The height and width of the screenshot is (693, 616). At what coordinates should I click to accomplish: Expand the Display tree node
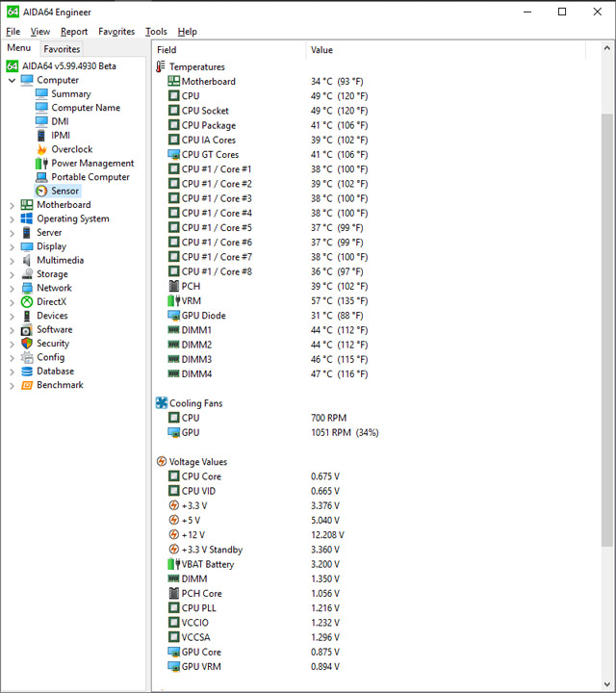pos(12,246)
